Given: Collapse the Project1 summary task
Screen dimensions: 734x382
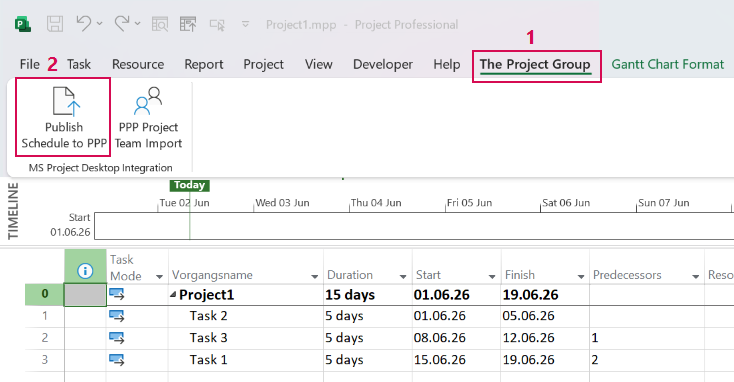Looking at the screenshot, I should click(173, 294).
